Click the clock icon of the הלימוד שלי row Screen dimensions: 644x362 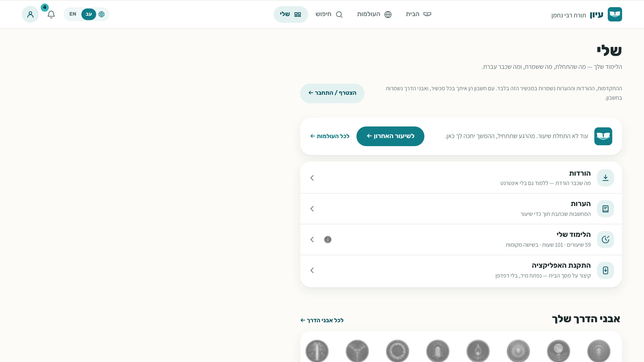(x=605, y=240)
